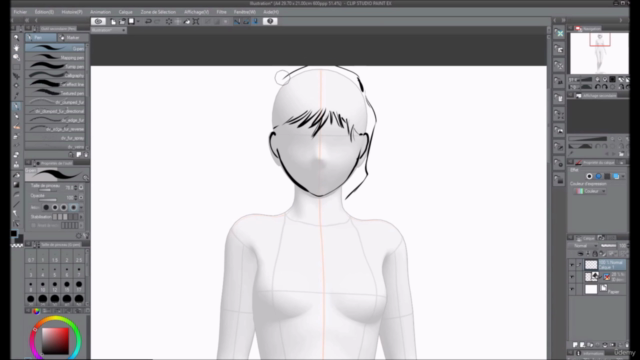Select the Paper layer thumbnail
640x360 pixels.
pyautogui.click(x=591, y=289)
